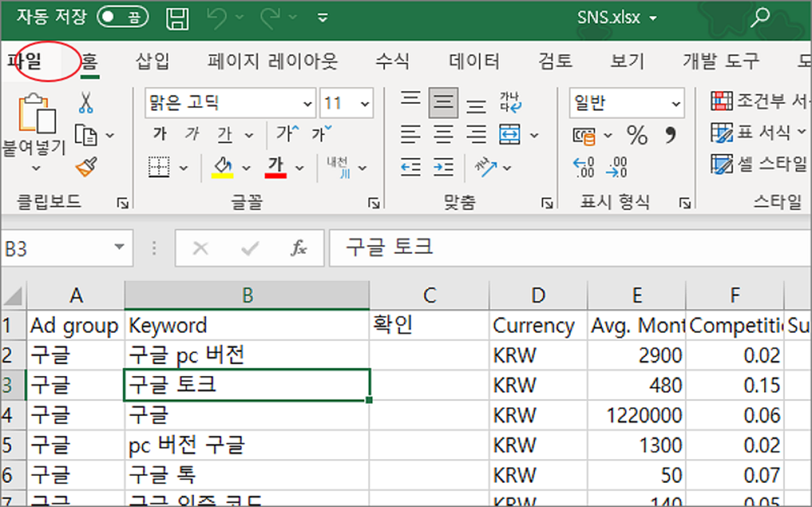812x507 pixels.
Task: Toggle Underline formatting
Action: coord(225,134)
